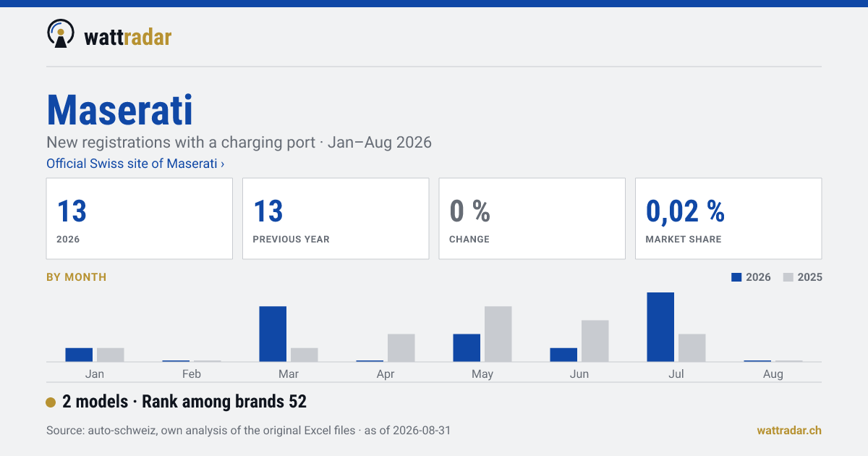Click the '0,02 %' market share value
Viewport: 868px width, 456px height.
(x=685, y=211)
